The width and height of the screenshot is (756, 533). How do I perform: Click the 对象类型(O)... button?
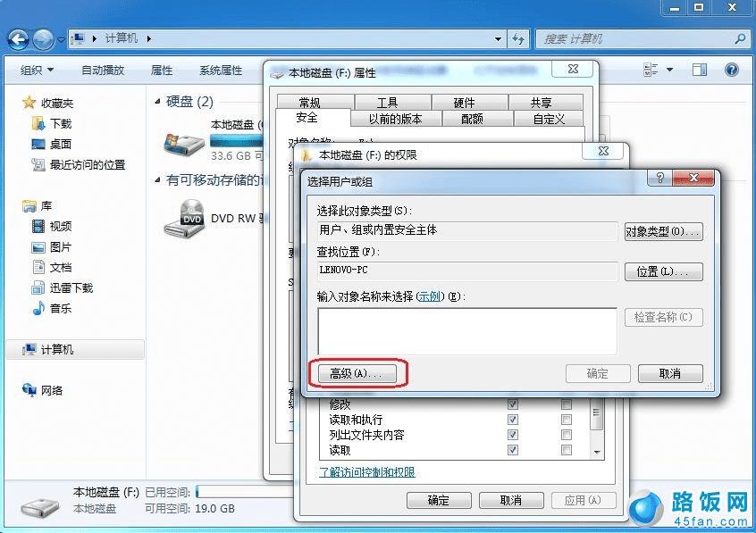pyautogui.click(x=663, y=232)
